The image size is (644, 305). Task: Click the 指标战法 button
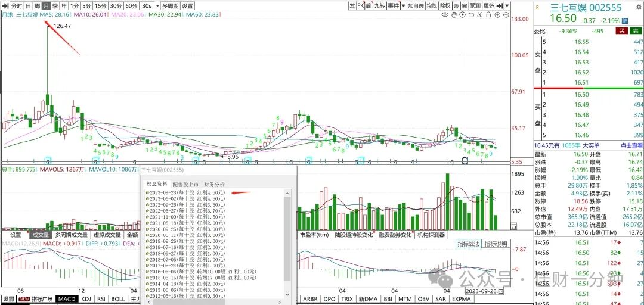coord(469,244)
